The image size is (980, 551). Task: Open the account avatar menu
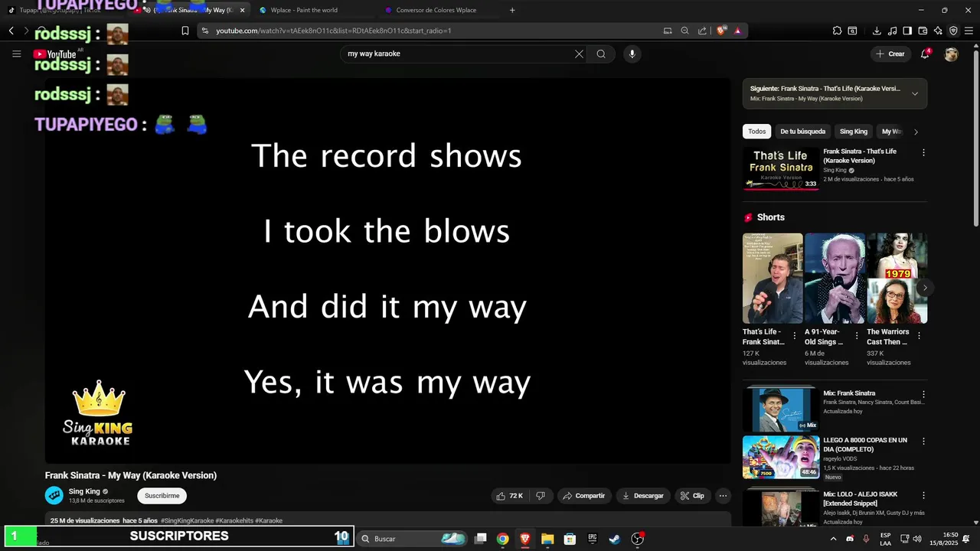coord(951,54)
